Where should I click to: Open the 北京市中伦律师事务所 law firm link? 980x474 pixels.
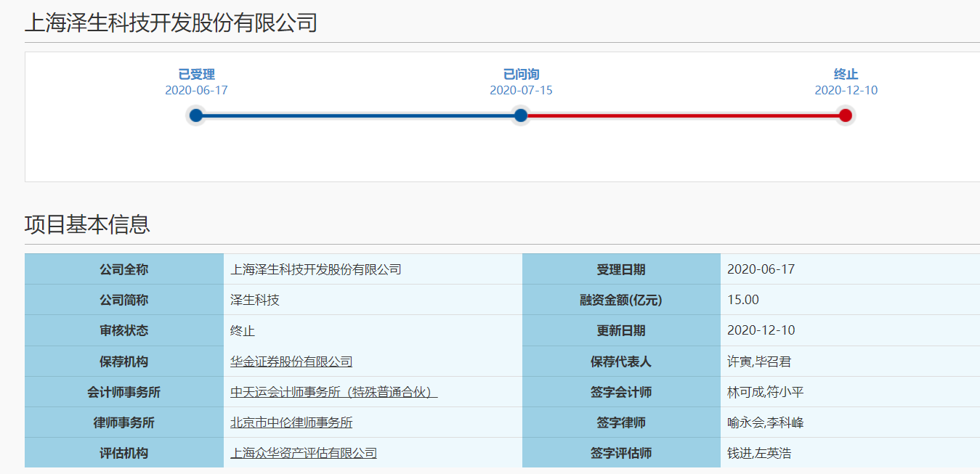291,422
